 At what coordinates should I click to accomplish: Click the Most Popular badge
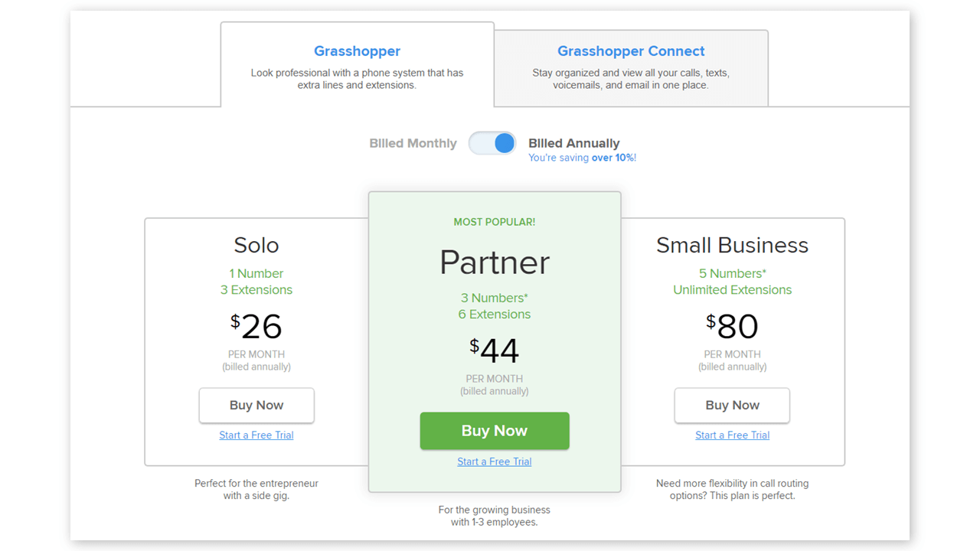coord(495,222)
